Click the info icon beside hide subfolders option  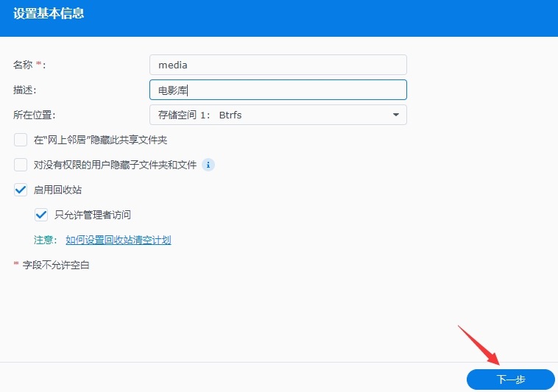[208, 165]
